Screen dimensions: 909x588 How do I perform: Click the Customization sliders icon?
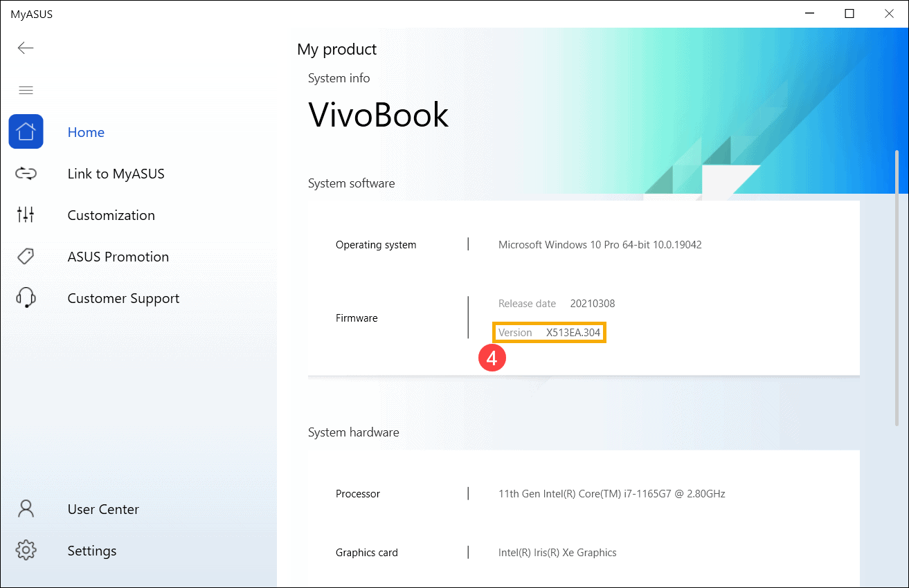point(26,215)
